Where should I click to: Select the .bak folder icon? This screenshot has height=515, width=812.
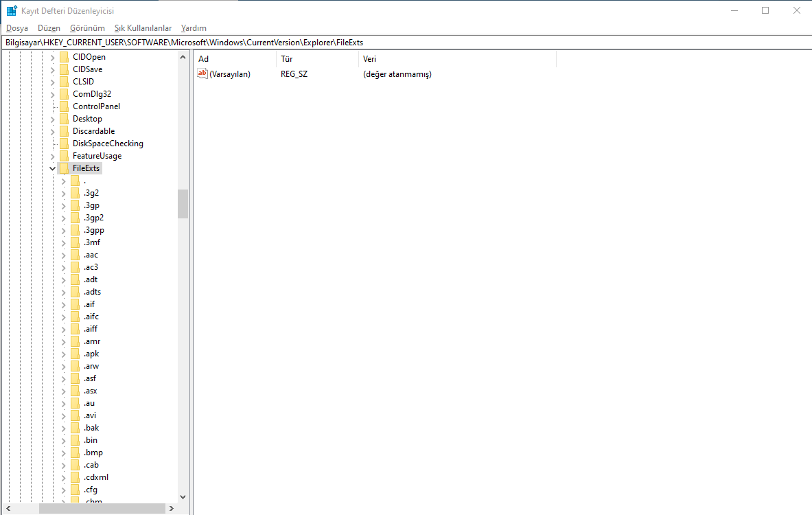75,427
